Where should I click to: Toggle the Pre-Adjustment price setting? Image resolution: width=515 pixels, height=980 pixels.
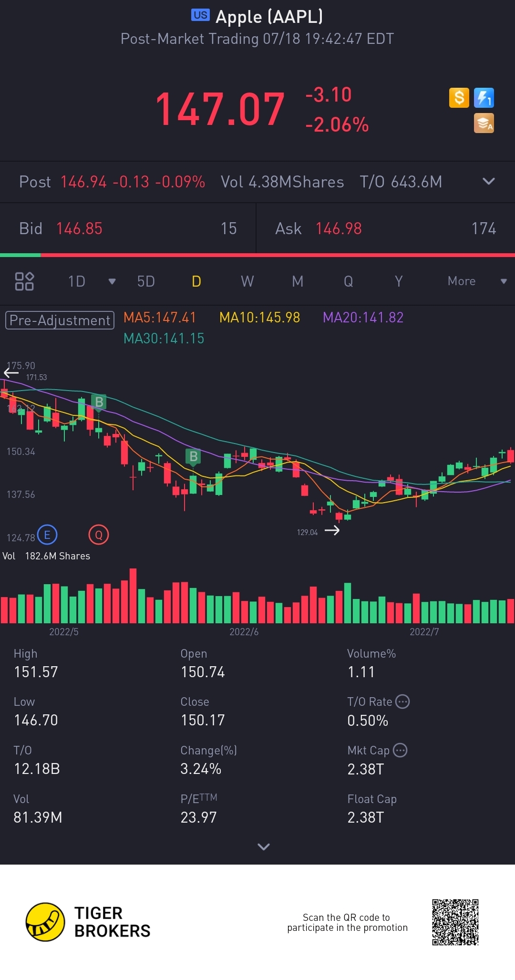point(60,320)
